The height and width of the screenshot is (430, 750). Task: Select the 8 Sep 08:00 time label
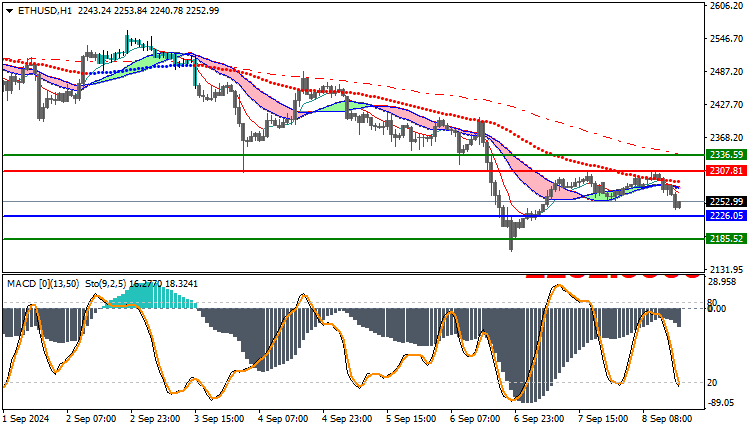point(667,419)
